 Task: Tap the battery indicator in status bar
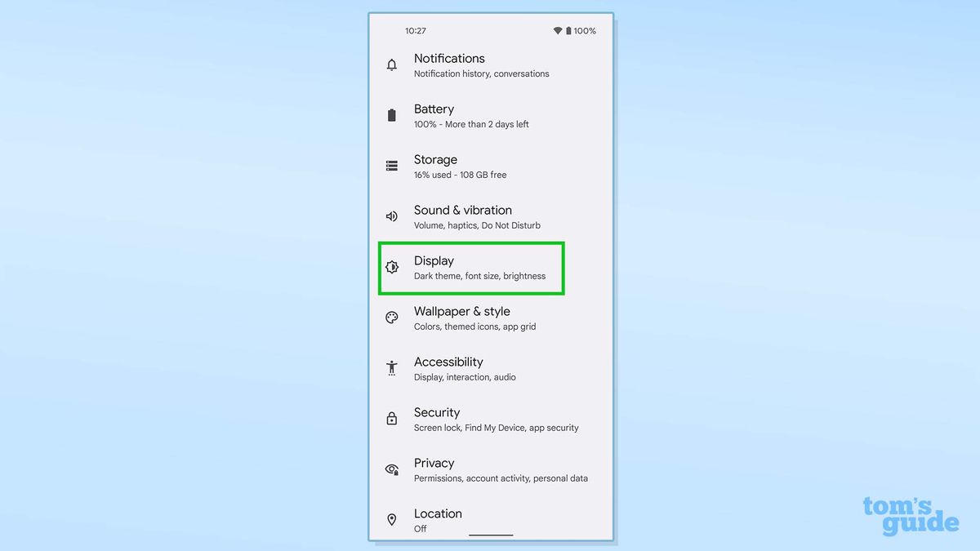tap(568, 30)
